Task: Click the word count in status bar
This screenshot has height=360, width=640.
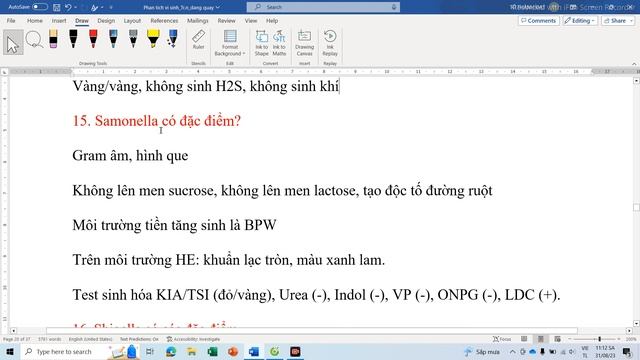Action: [49, 339]
